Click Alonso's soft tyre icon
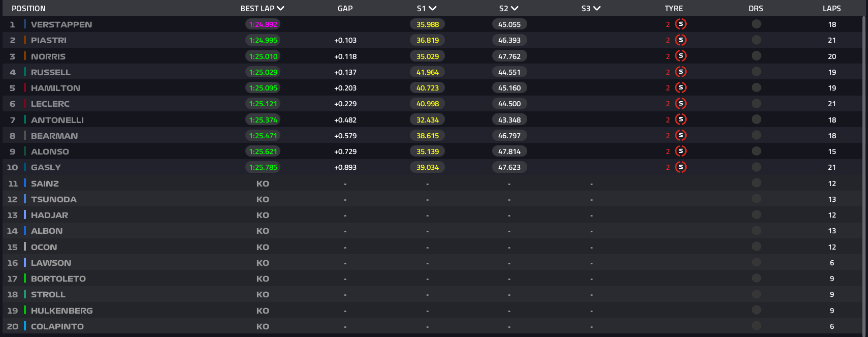The height and width of the screenshot is (337, 868). point(681,151)
